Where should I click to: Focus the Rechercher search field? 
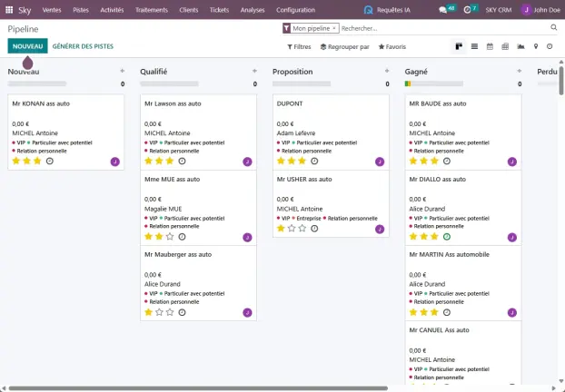click(x=444, y=28)
